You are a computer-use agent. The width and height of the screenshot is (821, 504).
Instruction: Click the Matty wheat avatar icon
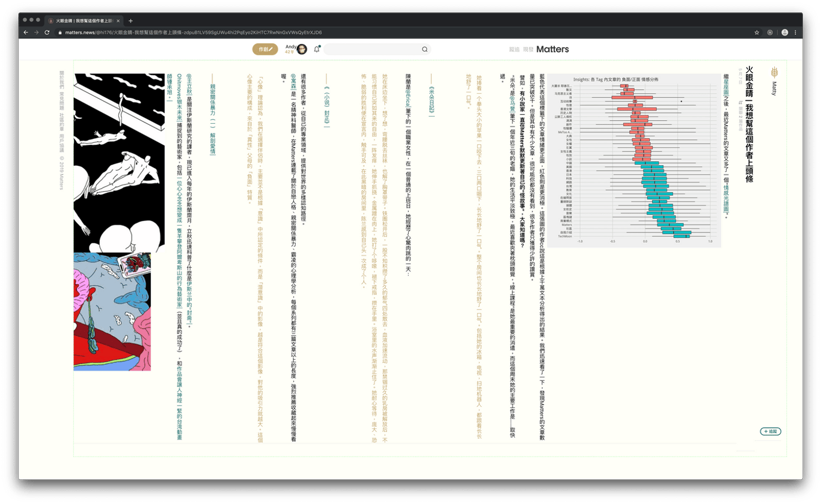coord(775,72)
